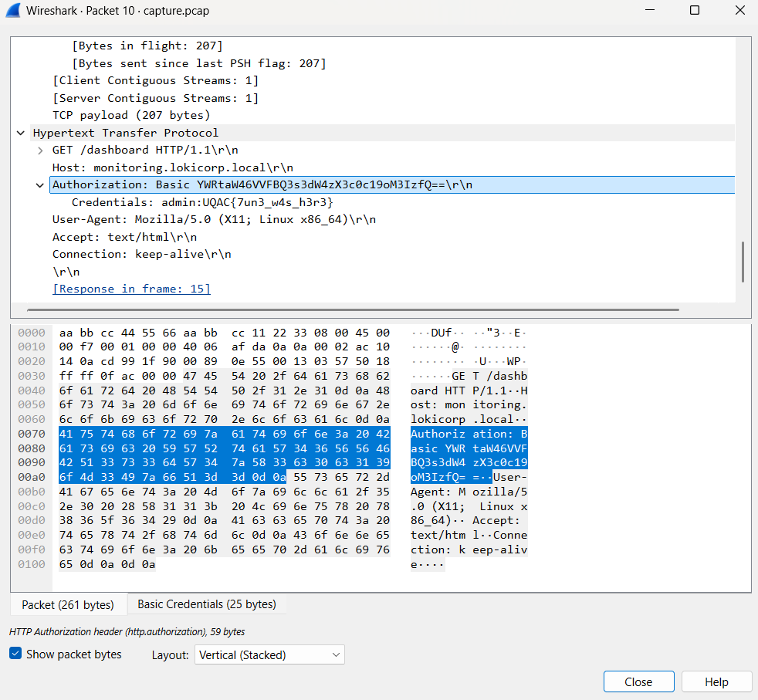Screen dimensions: 758x700
Task: Select the Bytes in flight: 207 row
Action: click(147, 46)
